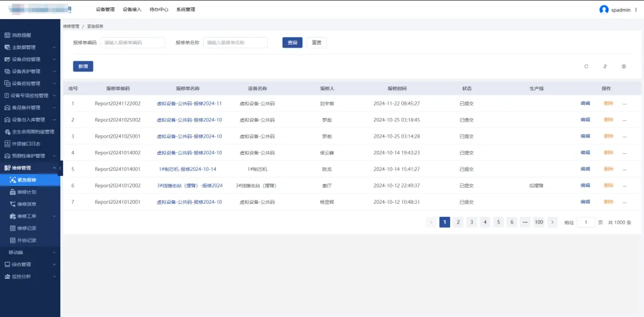
Task: Open more actions for Report20241014001 row
Action: click(x=624, y=169)
